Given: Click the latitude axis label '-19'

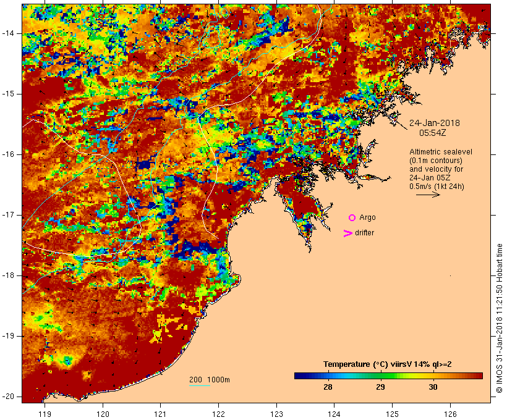Looking at the screenshot, I should 8,337.
